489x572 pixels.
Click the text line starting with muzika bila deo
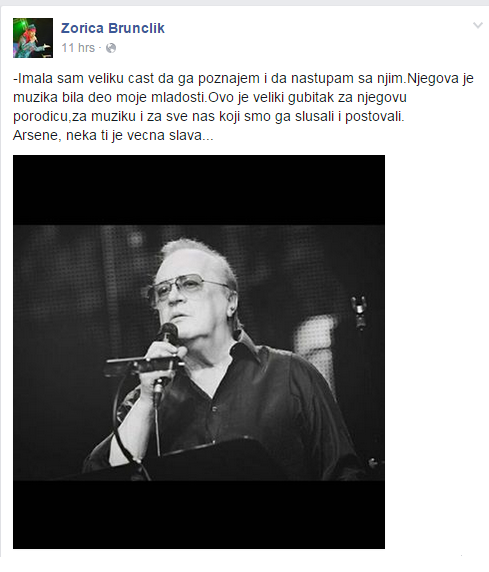pyautogui.click(x=210, y=97)
